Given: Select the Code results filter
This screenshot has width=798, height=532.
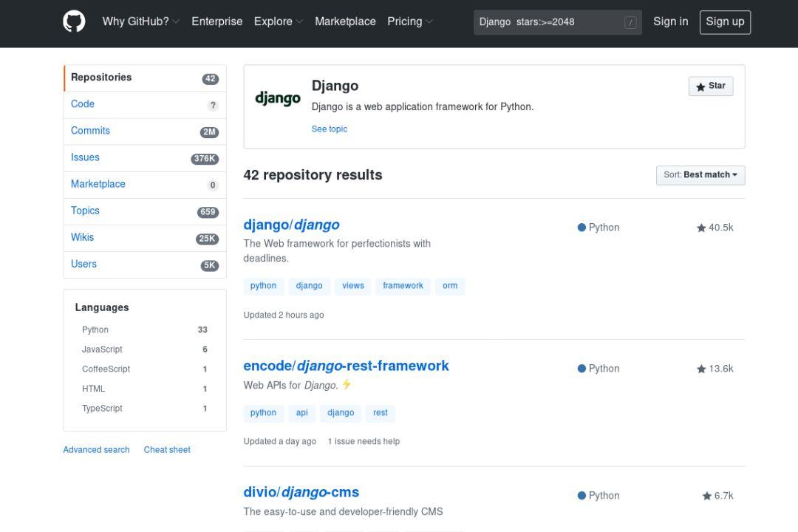Looking at the screenshot, I should [145, 104].
